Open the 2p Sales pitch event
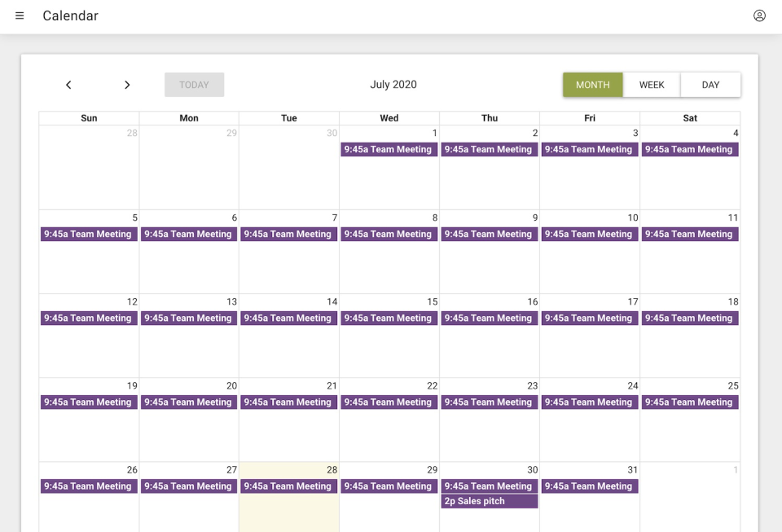The width and height of the screenshot is (782, 532). click(489, 501)
